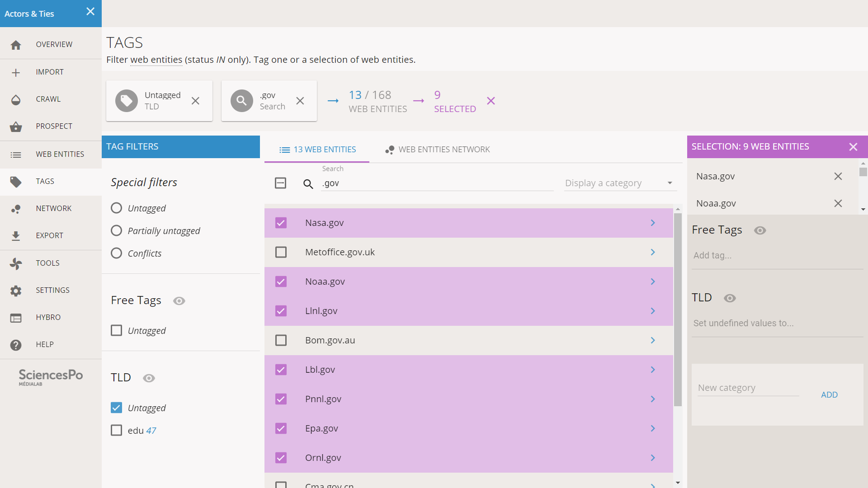Image resolution: width=868 pixels, height=488 pixels.
Task: Click the Tags label icon in sidebar
Action: (x=16, y=182)
